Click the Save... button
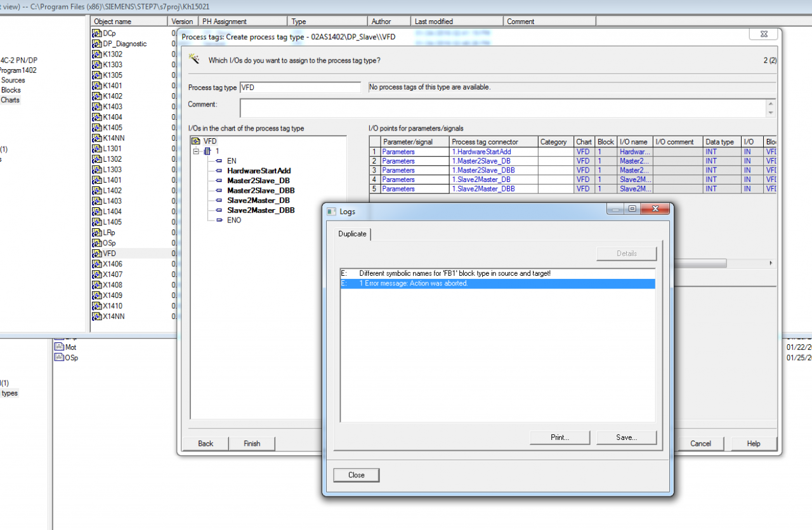Screen dimensions: 812x530 [x=627, y=437]
